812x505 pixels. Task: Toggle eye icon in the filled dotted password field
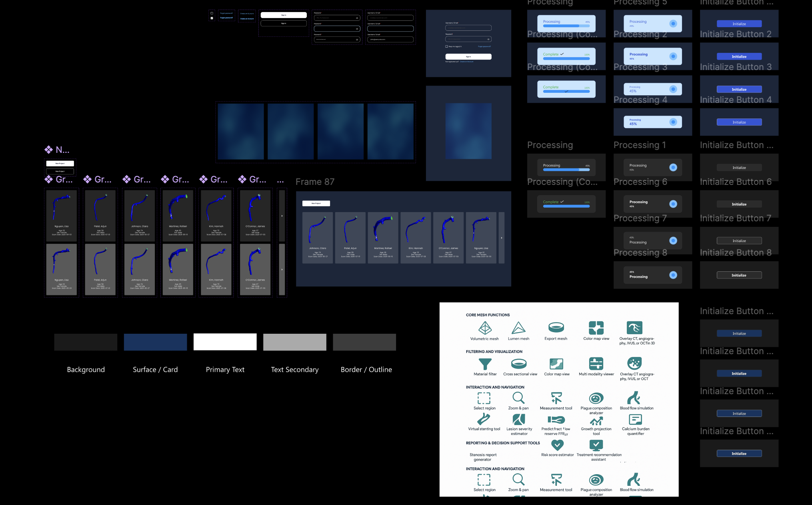coord(357,40)
